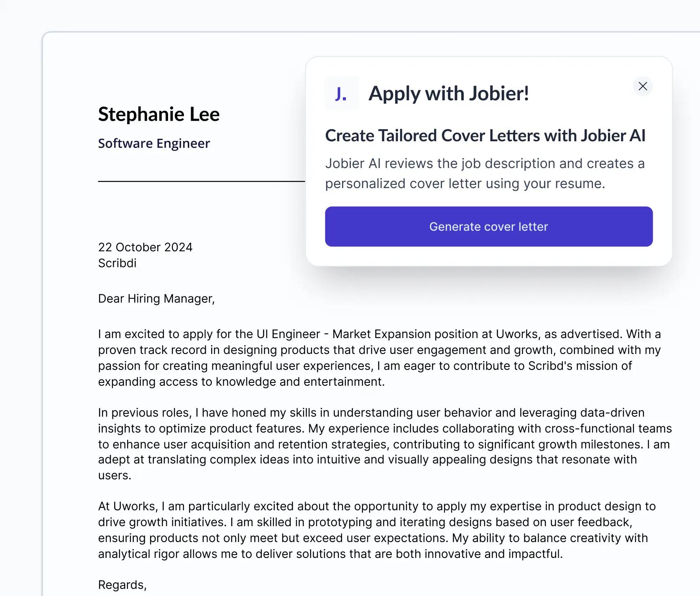Screen dimensions: 700x596
Task: Click the Jobier "J." logo icon
Action: click(x=341, y=94)
